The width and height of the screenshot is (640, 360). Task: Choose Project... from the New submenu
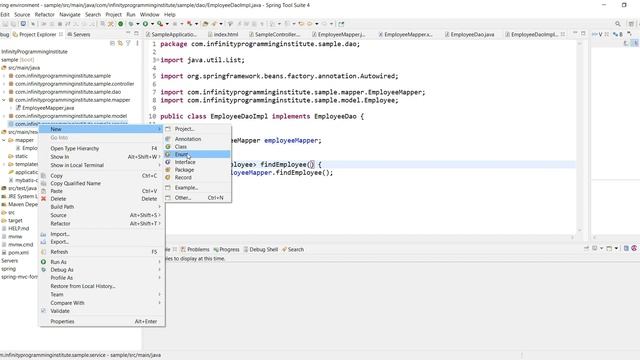(197, 129)
